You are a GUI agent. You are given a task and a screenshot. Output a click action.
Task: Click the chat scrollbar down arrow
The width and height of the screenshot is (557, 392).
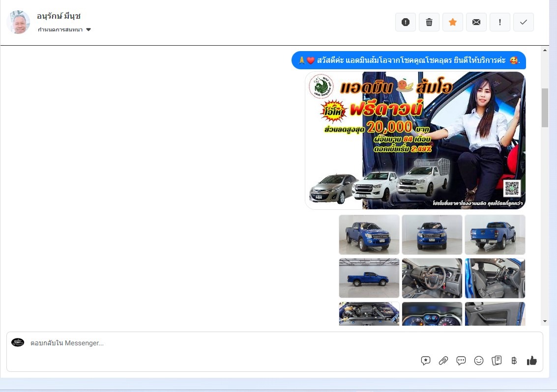pyautogui.click(x=545, y=321)
